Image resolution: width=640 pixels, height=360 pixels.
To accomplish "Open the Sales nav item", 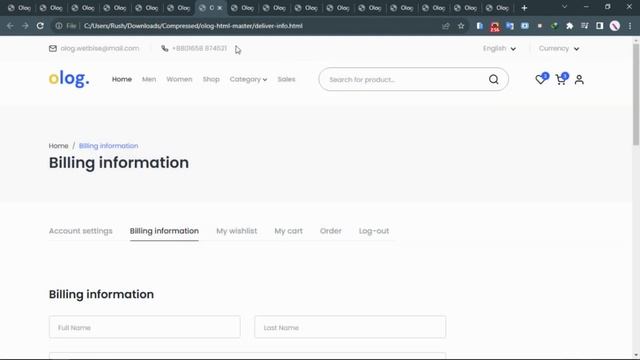I will tap(286, 79).
